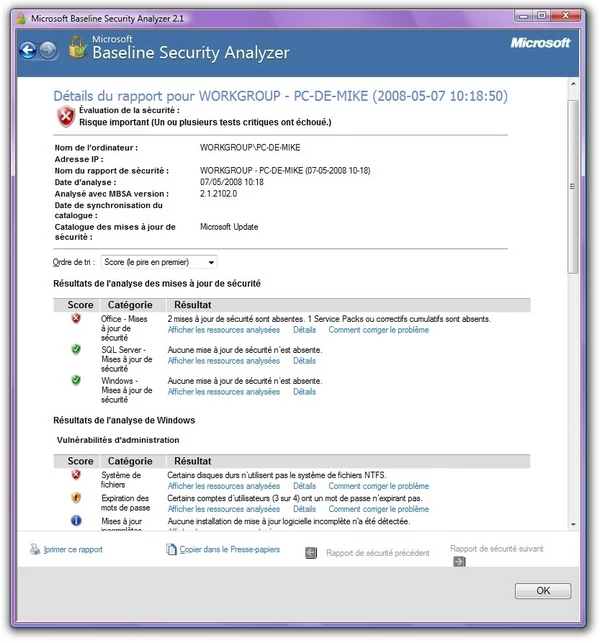Viewport: 600px width, 643px height.
Task: Click 'Copier dans le Presse-papiers' link
Action: coord(230,550)
